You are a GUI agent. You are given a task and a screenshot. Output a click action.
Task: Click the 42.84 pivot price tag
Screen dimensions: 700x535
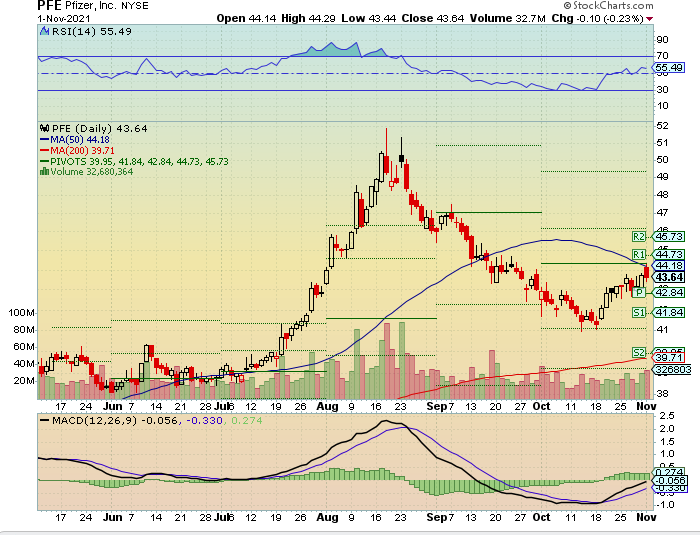pos(669,293)
